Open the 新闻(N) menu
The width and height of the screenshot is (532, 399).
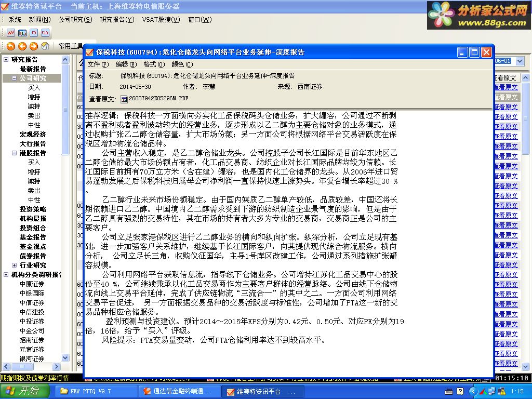pyautogui.click(x=39, y=20)
